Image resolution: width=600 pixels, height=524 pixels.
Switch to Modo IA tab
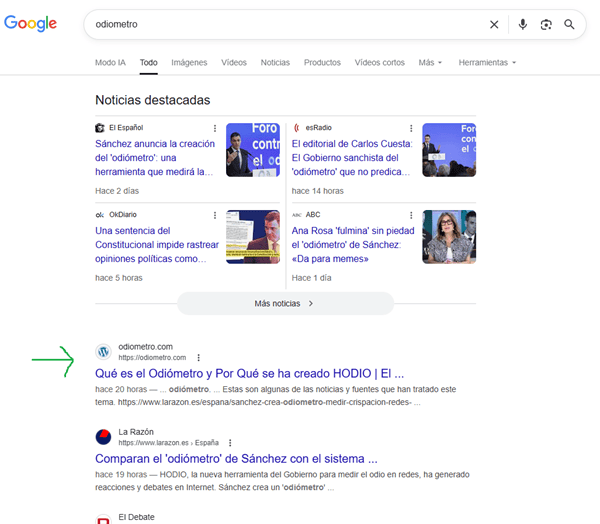pyautogui.click(x=110, y=62)
